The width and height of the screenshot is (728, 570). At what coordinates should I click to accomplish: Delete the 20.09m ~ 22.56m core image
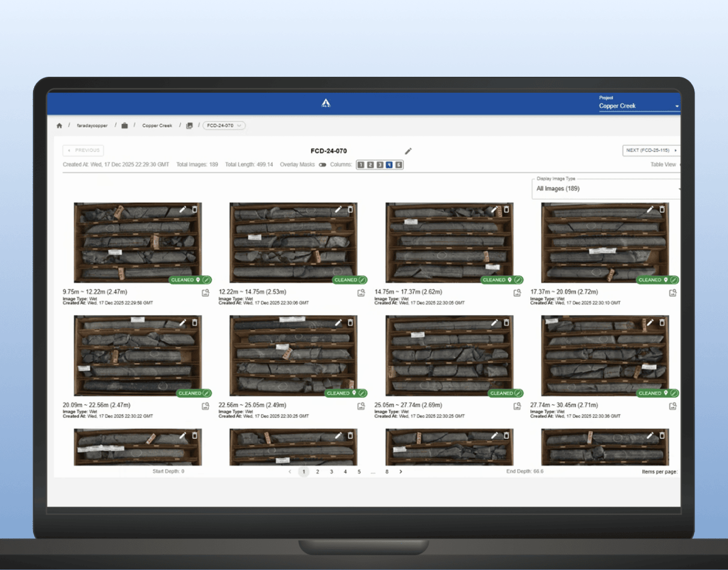pyautogui.click(x=194, y=323)
